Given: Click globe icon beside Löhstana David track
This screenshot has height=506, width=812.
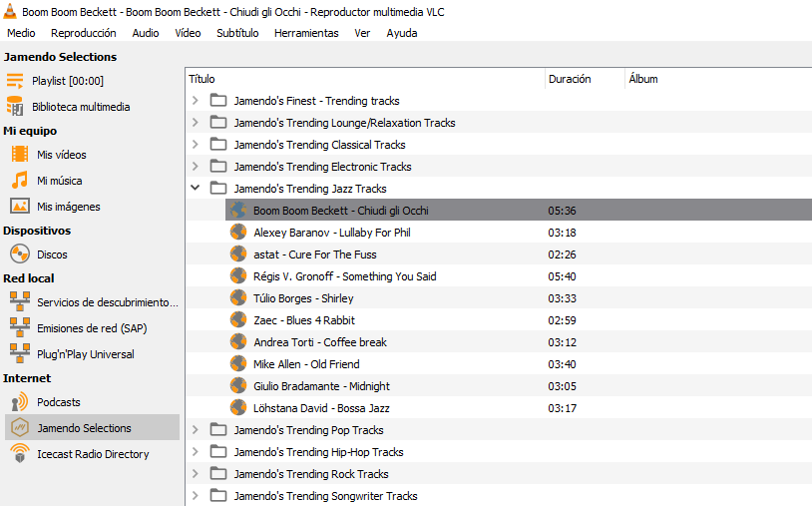Looking at the screenshot, I should click(x=238, y=407).
